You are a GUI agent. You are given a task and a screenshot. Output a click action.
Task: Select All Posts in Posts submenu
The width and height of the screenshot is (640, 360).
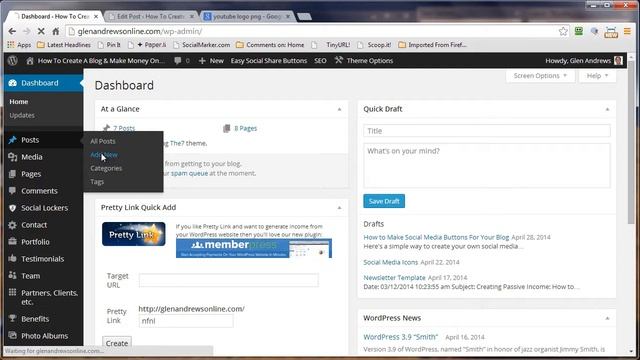pyautogui.click(x=103, y=141)
